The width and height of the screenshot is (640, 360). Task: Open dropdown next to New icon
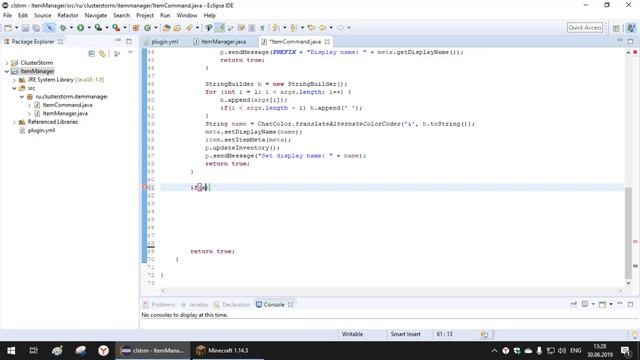click(16, 28)
